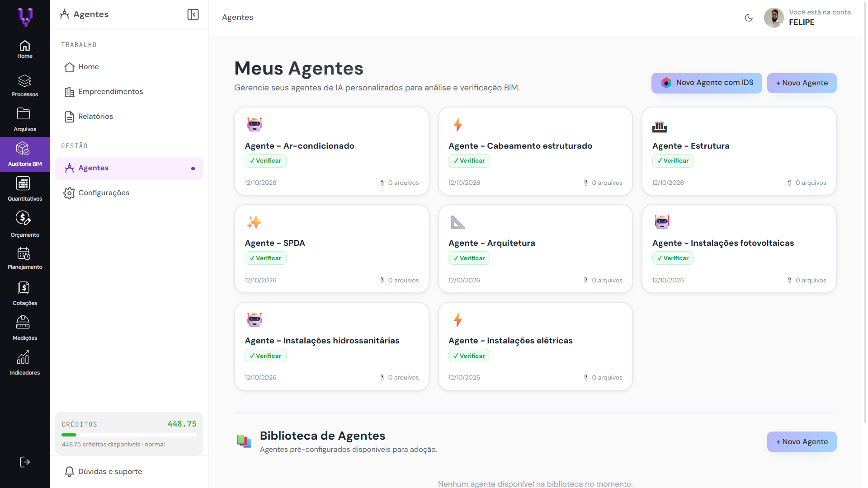This screenshot has height=488, width=868.
Task: Open the Quantitativos module
Action: tap(25, 189)
